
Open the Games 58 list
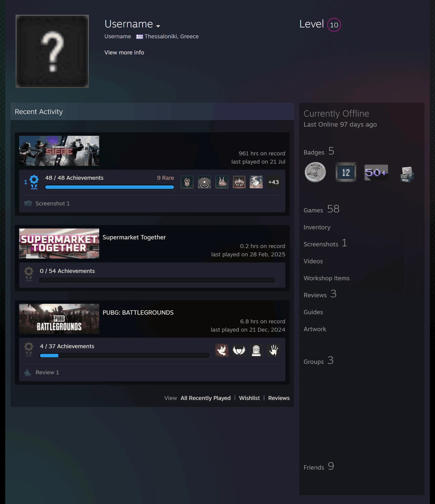pyautogui.click(x=322, y=209)
